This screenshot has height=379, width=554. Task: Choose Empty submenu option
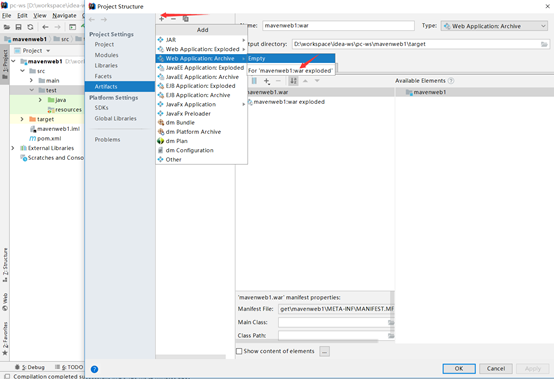[291, 58]
